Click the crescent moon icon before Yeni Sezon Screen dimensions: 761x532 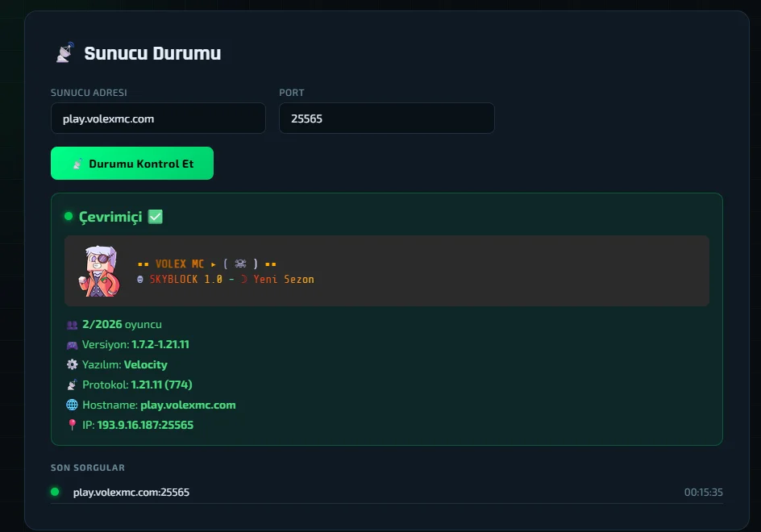coord(243,279)
